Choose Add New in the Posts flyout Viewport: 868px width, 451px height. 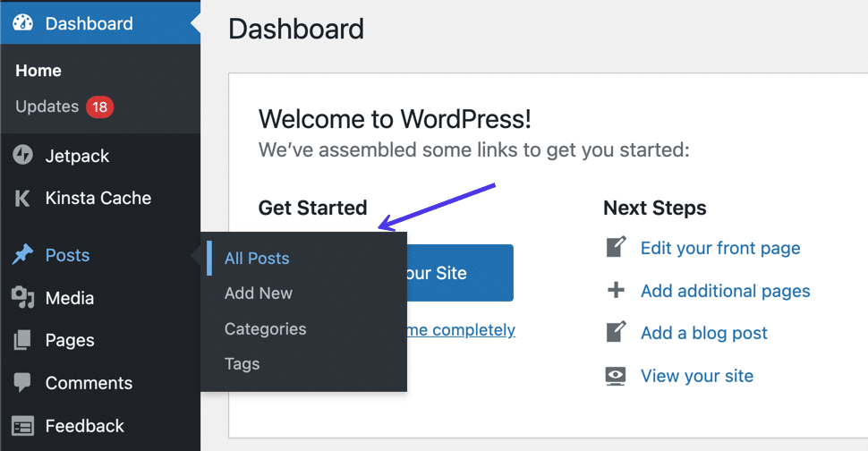(x=259, y=294)
